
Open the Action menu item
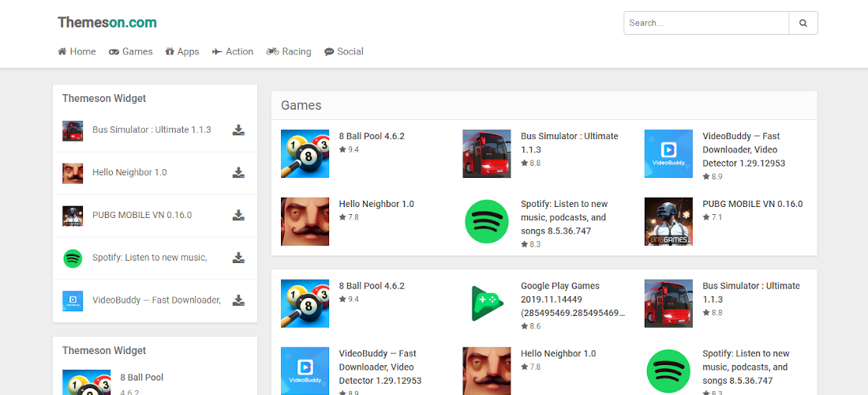pos(233,51)
